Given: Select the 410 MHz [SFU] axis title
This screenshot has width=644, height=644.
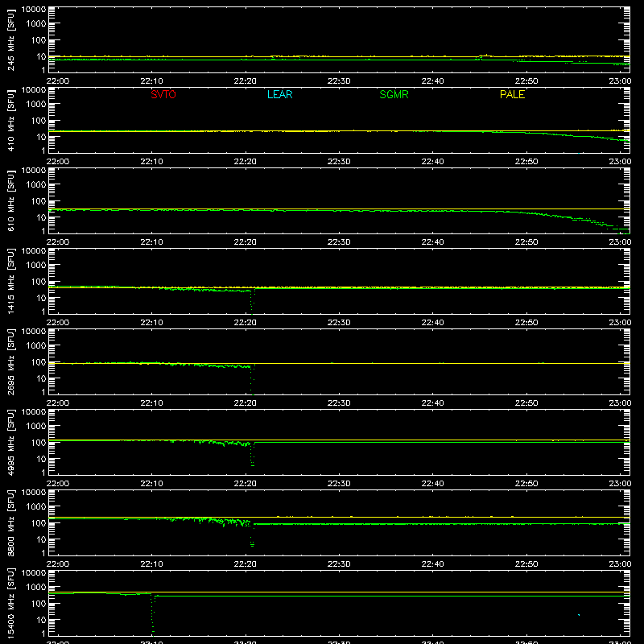Looking at the screenshot, I should (x=11, y=120).
